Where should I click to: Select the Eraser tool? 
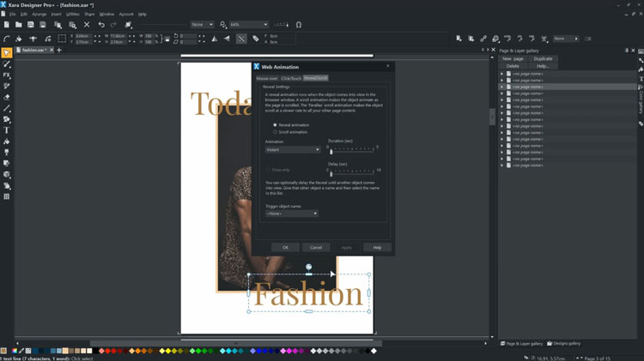[7, 97]
